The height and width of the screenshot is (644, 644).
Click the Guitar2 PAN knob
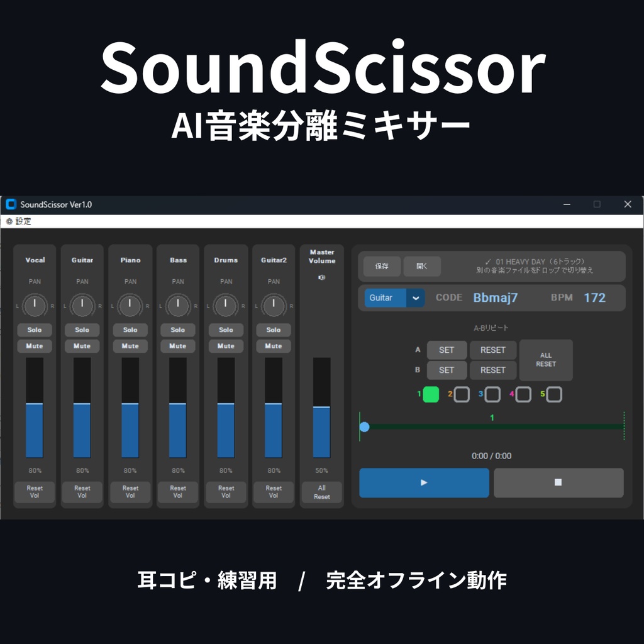[274, 306]
